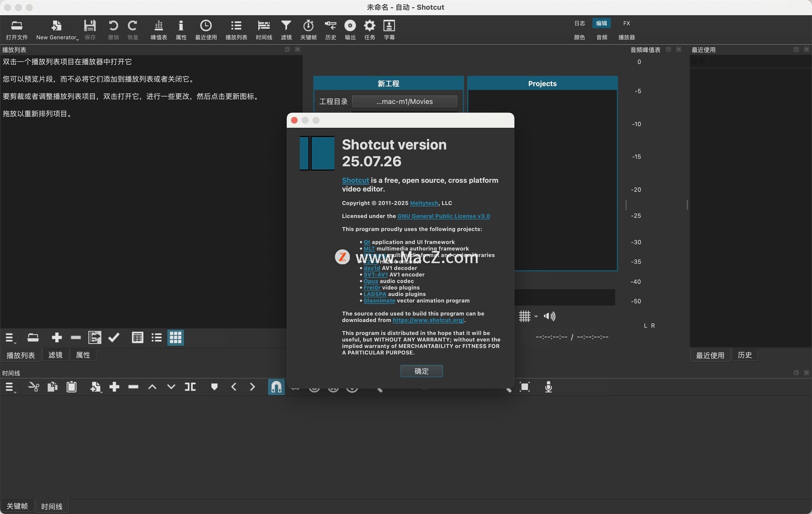Paste clip using timeline clipboard icon
Image resolution: width=812 pixels, height=514 pixels.
tap(71, 387)
